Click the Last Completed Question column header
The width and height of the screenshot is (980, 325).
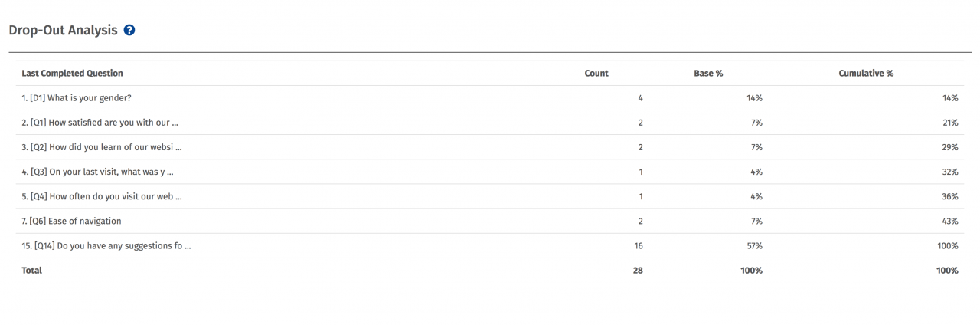tap(72, 74)
